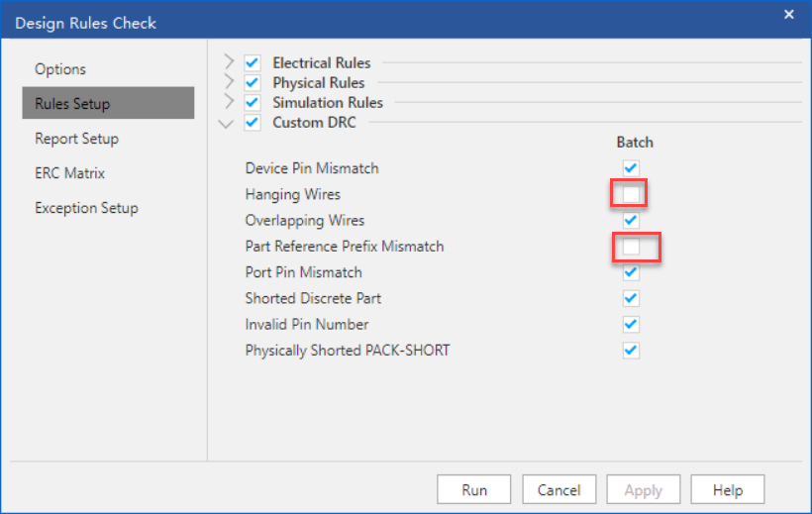812x514 pixels.
Task: Enable Part Reference Prefix Mismatch check
Action: click(x=631, y=246)
